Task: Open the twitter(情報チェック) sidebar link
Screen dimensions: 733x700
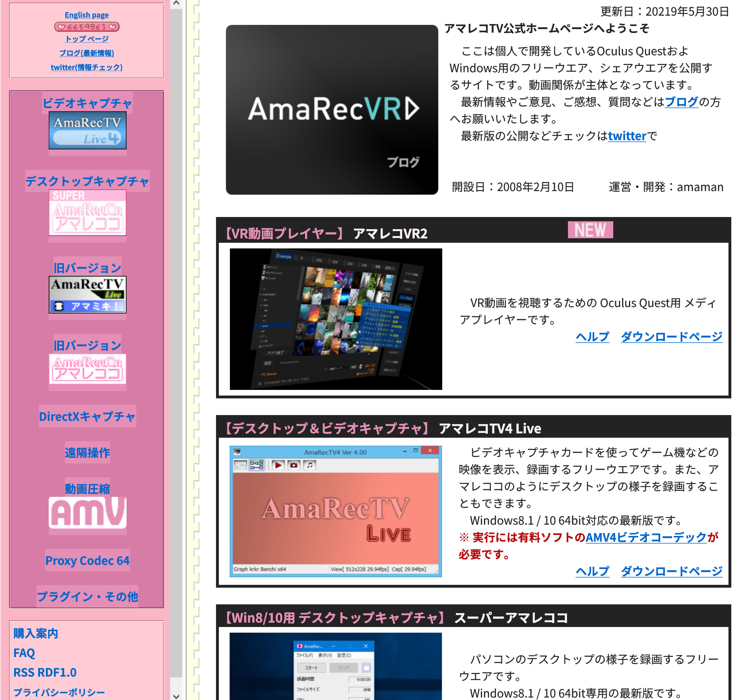Action: (x=87, y=67)
